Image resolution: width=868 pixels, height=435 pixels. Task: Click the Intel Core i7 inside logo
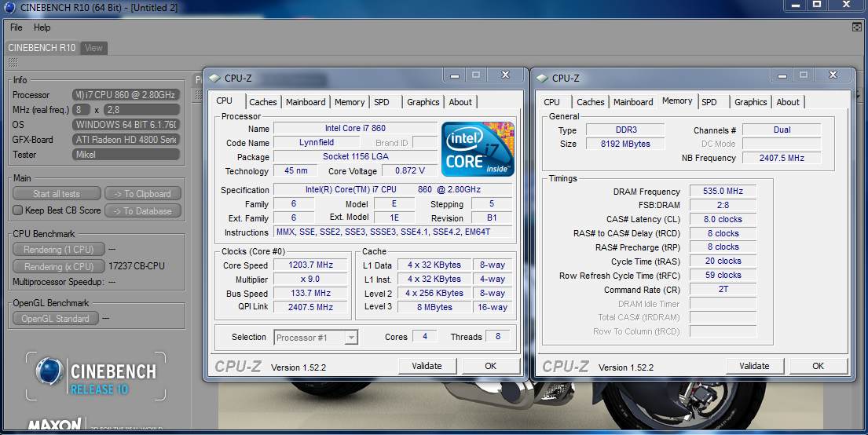[478, 149]
